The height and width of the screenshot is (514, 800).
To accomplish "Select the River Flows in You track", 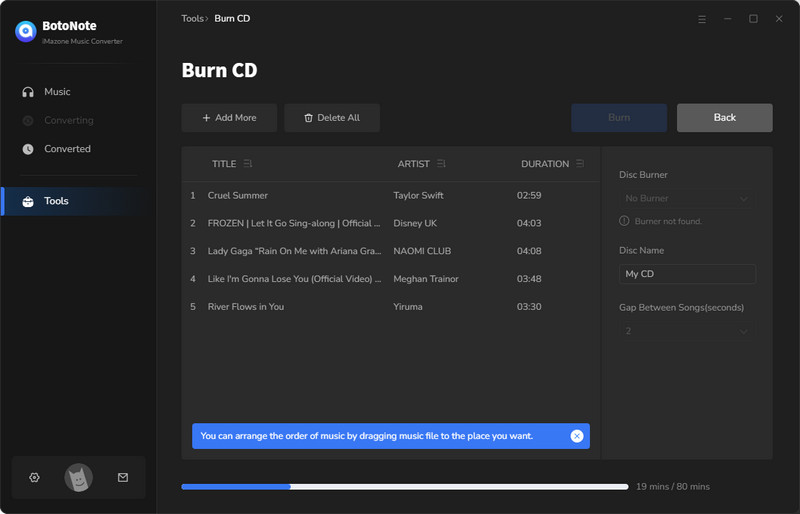I will (x=391, y=307).
